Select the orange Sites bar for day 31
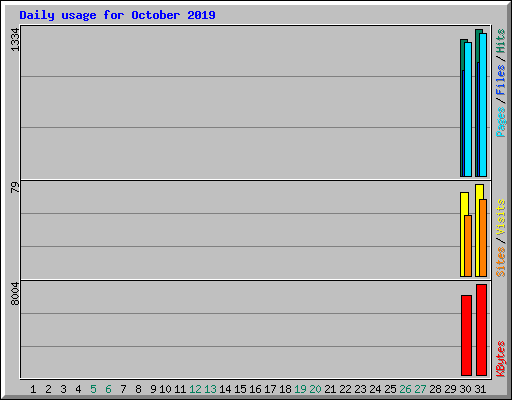This screenshot has height=400, width=512. pyautogui.click(x=483, y=238)
